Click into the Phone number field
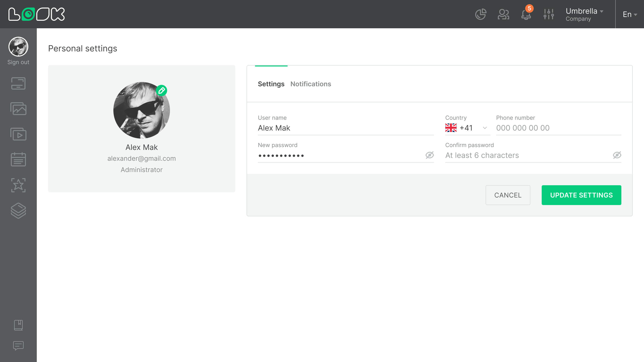This screenshot has height=362, width=644. (x=558, y=128)
